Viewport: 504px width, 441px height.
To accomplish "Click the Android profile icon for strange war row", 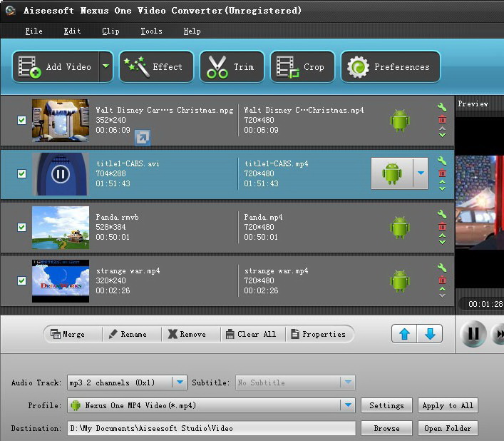I will pos(399,281).
